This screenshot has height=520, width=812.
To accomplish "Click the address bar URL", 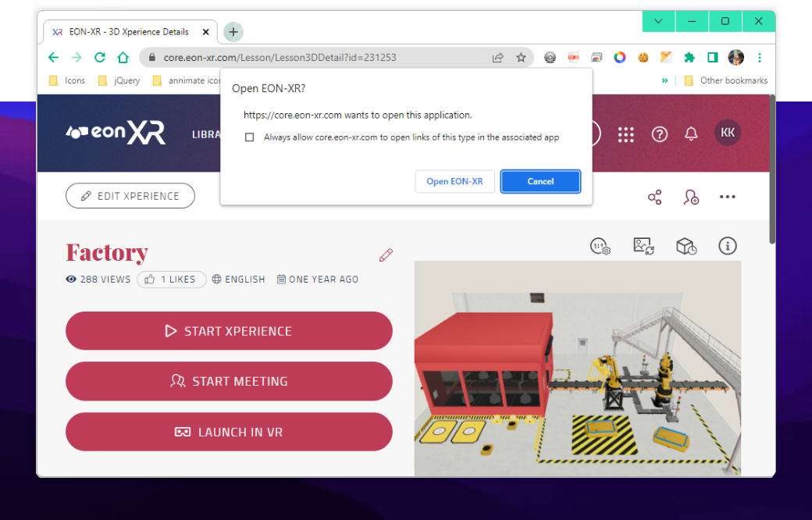I will click(x=280, y=58).
